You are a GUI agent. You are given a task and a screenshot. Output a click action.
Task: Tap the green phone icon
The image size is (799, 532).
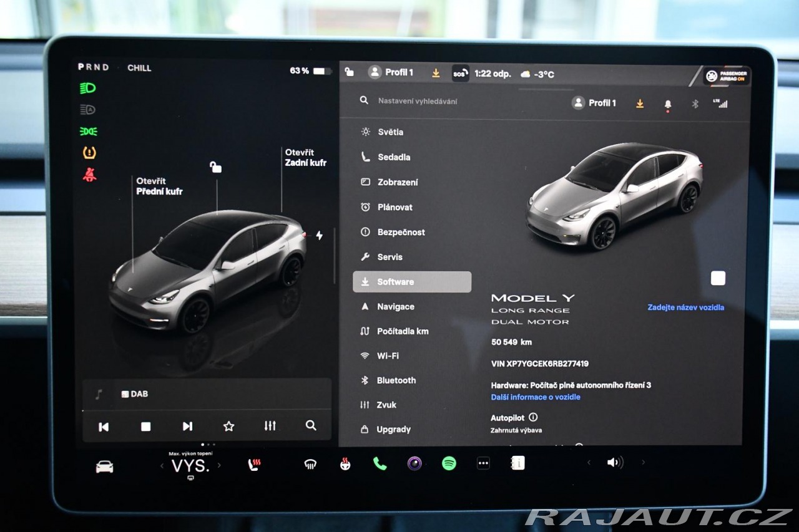pos(380,463)
